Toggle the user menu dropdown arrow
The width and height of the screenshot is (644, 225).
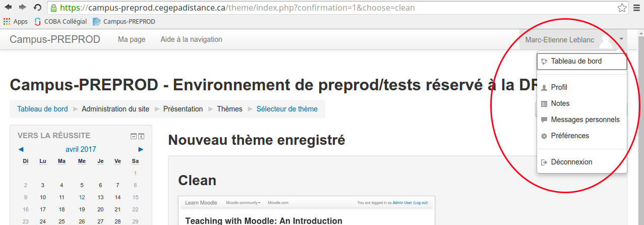coord(622,39)
